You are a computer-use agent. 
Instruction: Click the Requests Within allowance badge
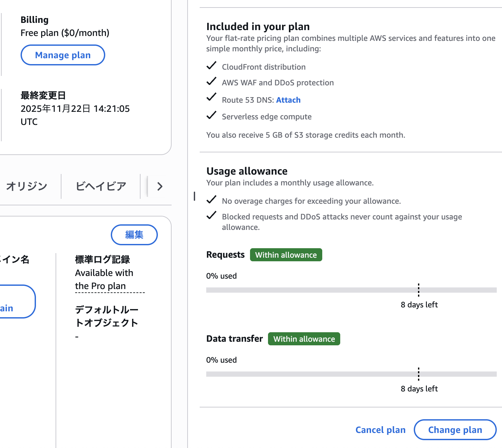[x=286, y=255]
